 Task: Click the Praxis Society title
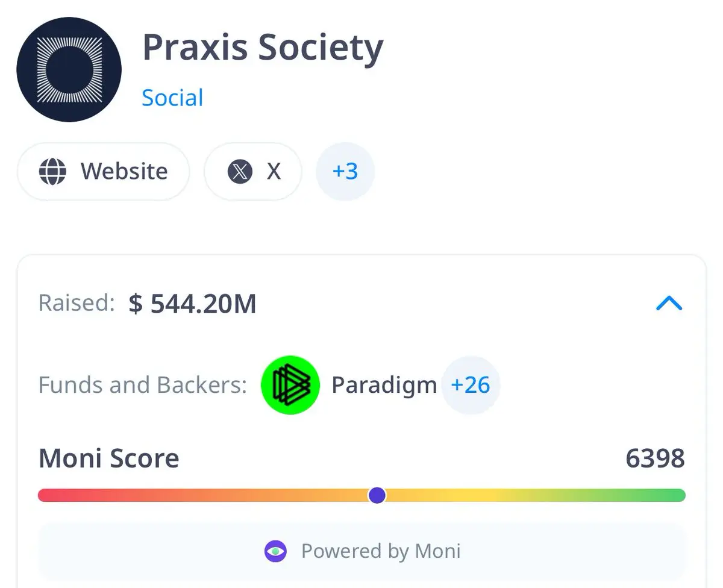[263, 48]
